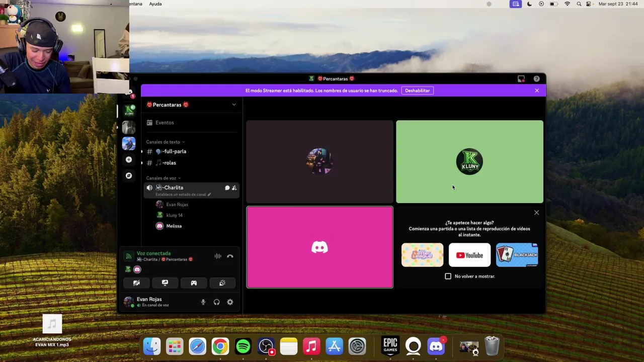
Task: Add a server with the plus icon
Action: click(x=129, y=160)
